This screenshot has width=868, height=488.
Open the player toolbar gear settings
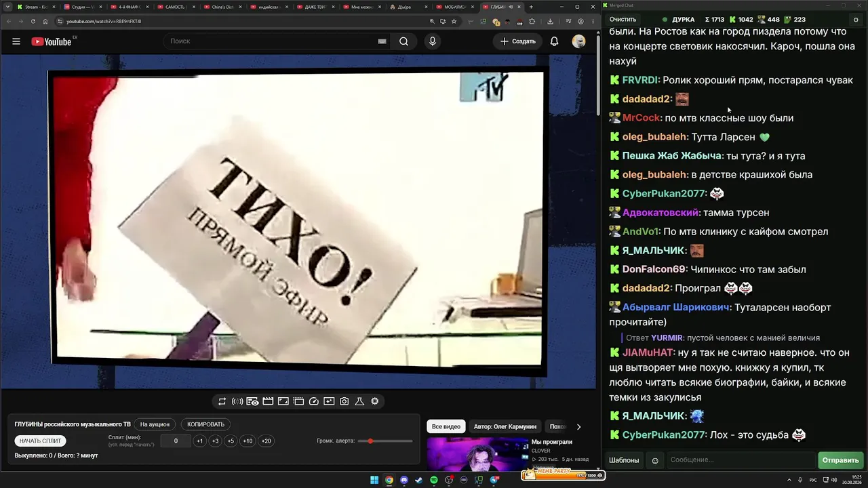click(375, 401)
